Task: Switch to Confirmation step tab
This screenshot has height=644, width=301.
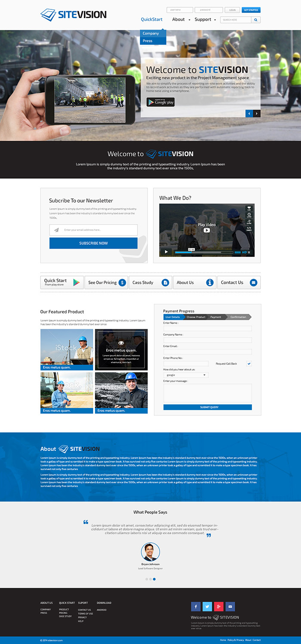Action: pyautogui.click(x=238, y=317)
